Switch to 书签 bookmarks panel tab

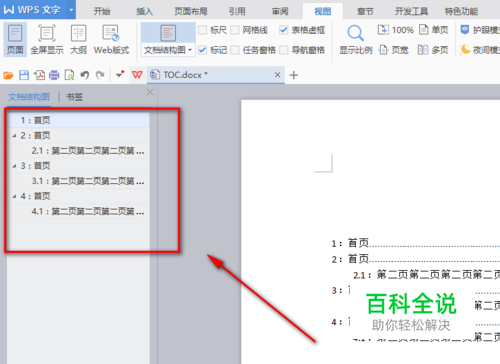pyautogui.click(x=74, y=97)
